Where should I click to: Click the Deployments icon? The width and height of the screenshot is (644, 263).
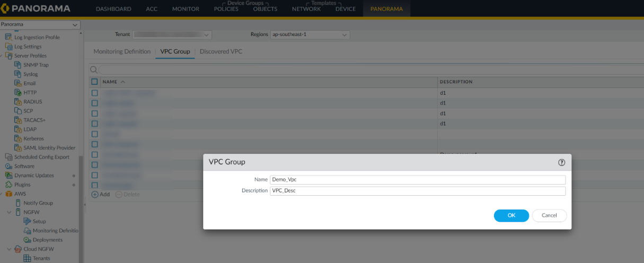click(x=28, y=240)
